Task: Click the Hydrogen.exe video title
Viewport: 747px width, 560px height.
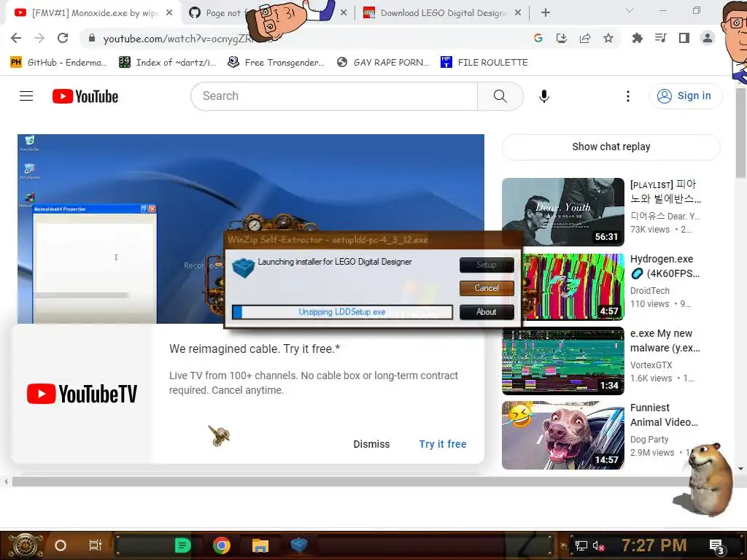Action: 665,266
